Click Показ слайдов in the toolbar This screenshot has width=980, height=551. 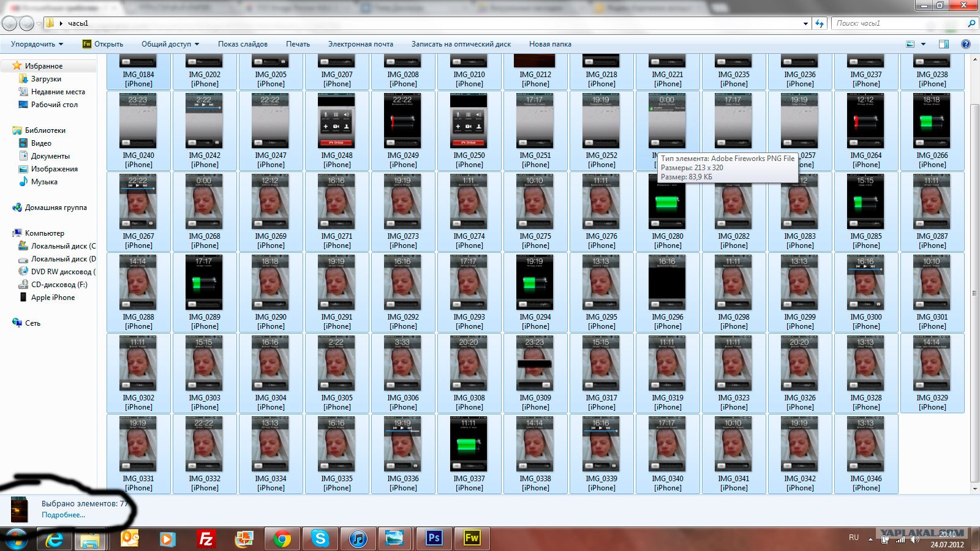243,44
